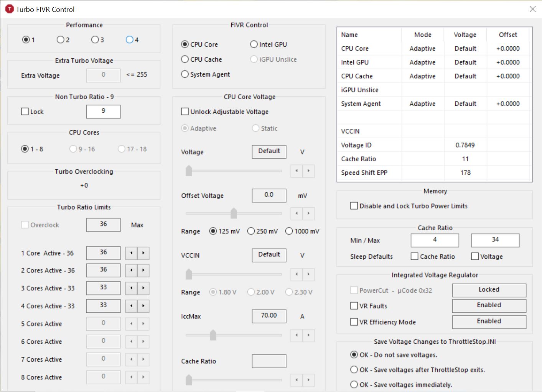Check Sleep Defaults Voltage box
Viewport: 542px width, 392px height.
pyautogui.click(x=475, y=256)
